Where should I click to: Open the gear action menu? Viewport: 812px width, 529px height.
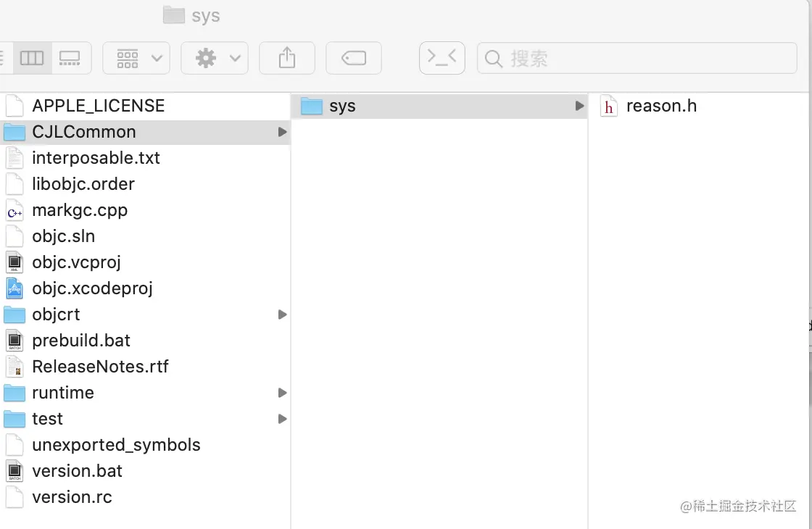(x=215, y=58)
